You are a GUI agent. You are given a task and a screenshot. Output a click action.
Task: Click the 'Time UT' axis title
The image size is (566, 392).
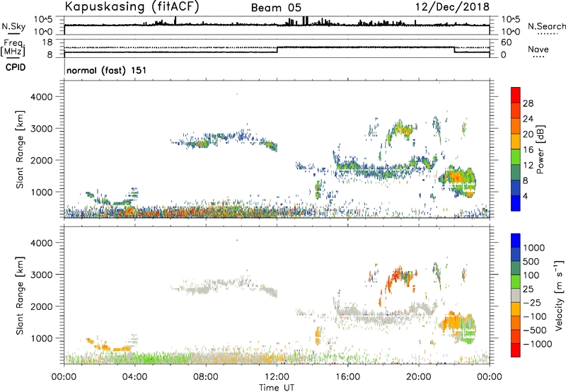click(x=277, y=388)
